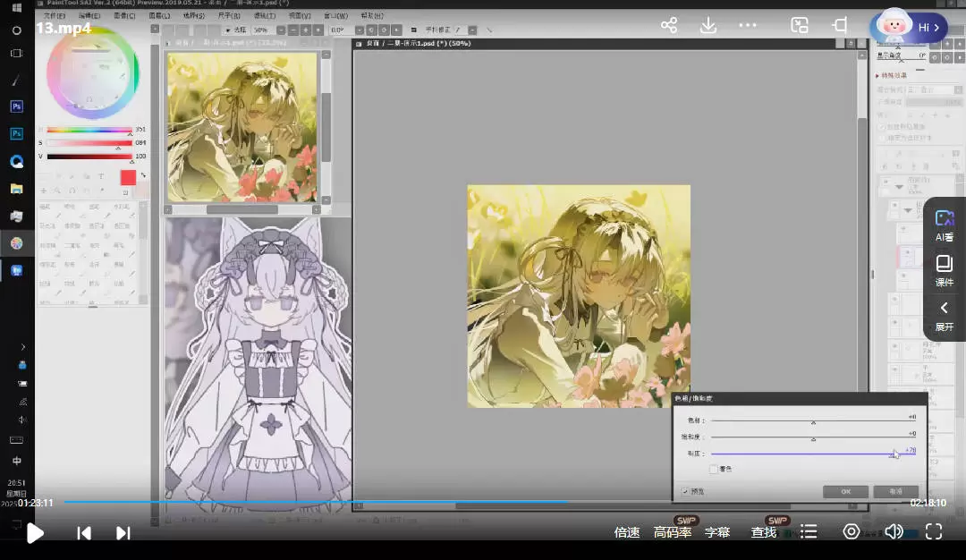The image size is (966, 560).
Task: Open the 查找 search feature
Action: point(763,532)
